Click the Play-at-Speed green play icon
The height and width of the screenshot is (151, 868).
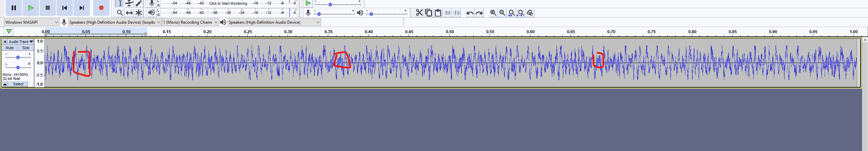click(308, 3)
